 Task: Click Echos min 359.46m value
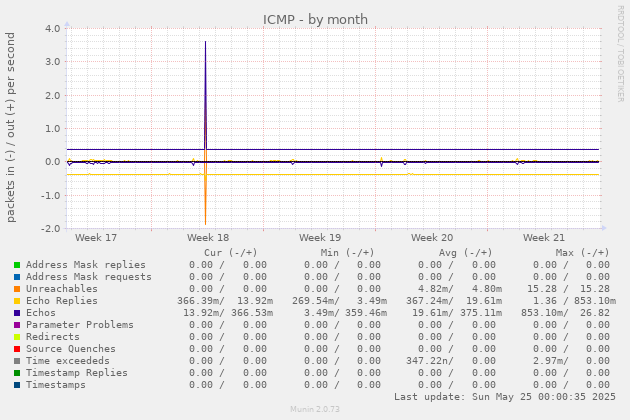tap(366, 313)
